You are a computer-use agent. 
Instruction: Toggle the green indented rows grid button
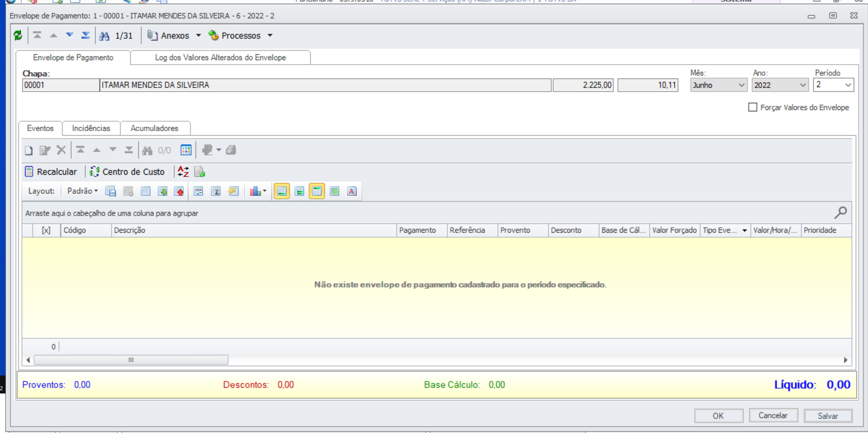point(299,191)
